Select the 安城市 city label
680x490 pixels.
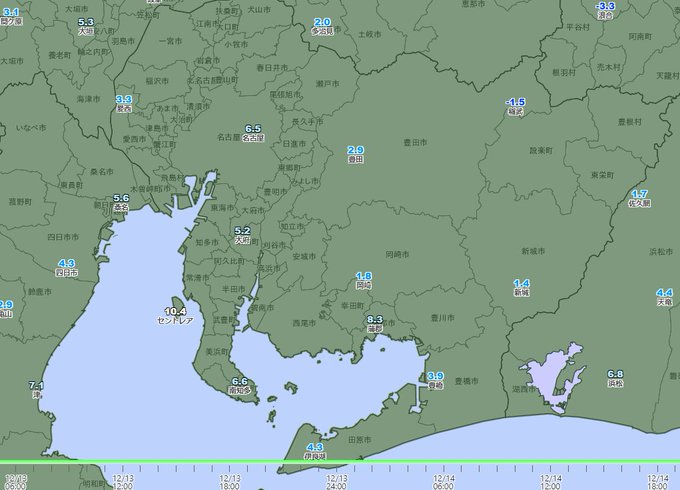tap(304, 257)
